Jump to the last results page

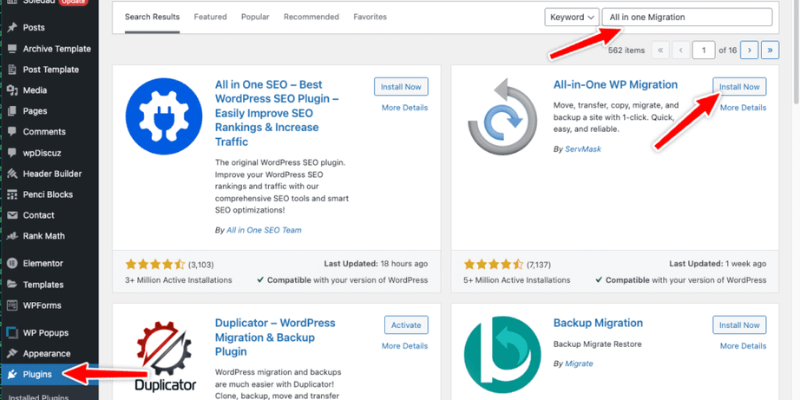pos(770,50)
